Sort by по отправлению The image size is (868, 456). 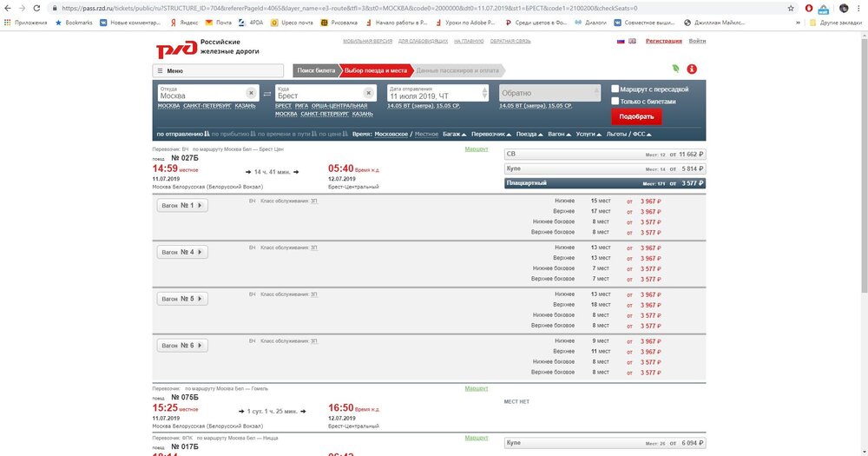(x=182, y=134)
